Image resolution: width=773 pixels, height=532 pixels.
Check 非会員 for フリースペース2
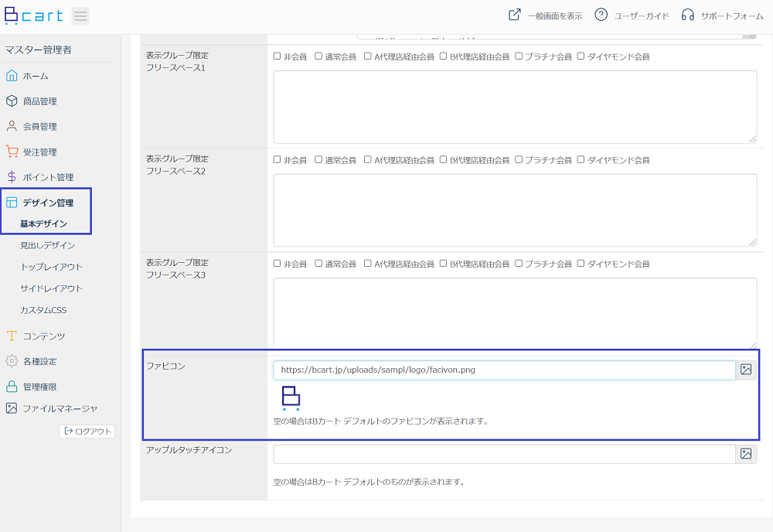pyautogui.click(x=277, y=160)
